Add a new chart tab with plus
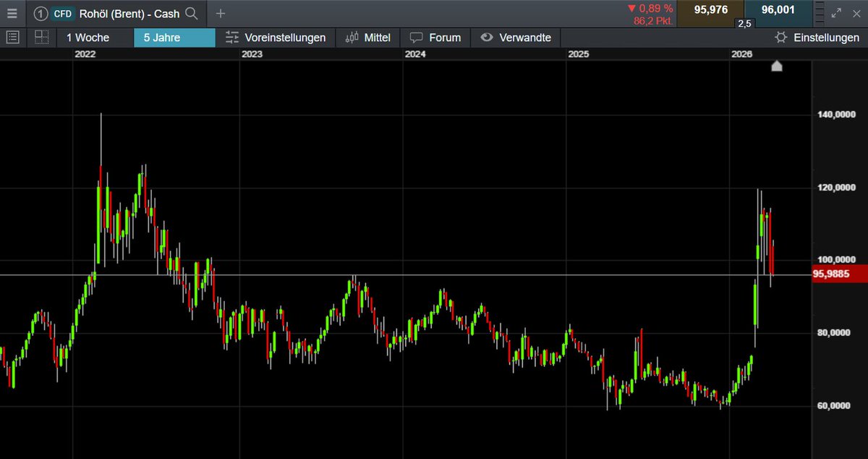The width and height of the screenshot is (868, 459). (x=221, y=13)
